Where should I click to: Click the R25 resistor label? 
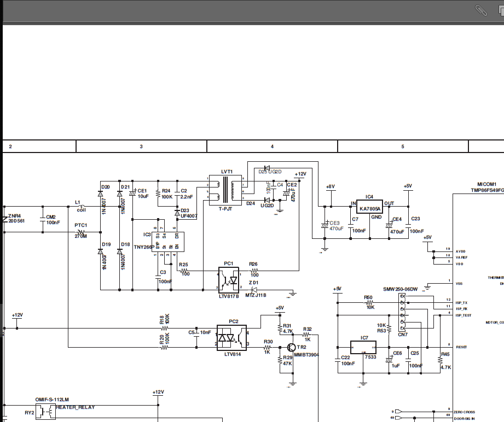point(183,265)
